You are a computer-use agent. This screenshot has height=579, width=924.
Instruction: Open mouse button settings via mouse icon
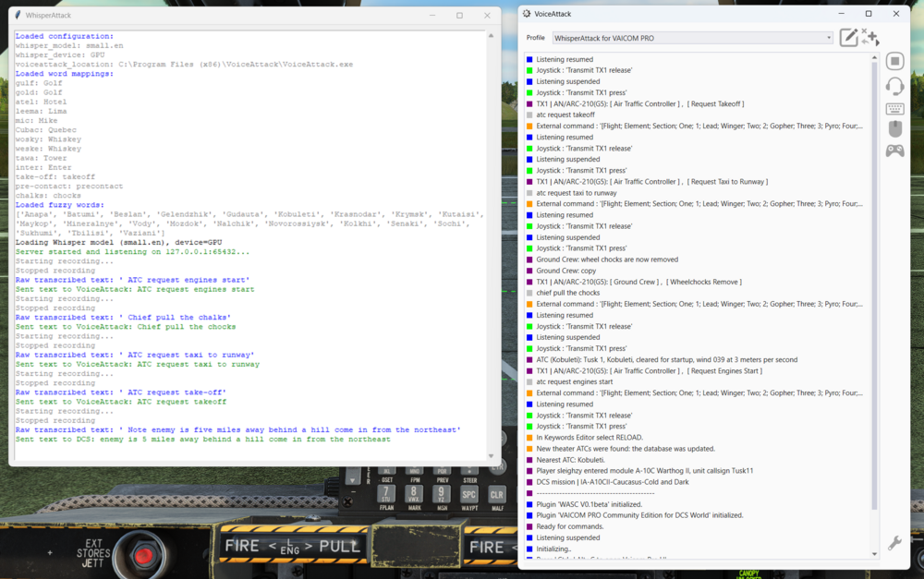click(x=894, y=129)
